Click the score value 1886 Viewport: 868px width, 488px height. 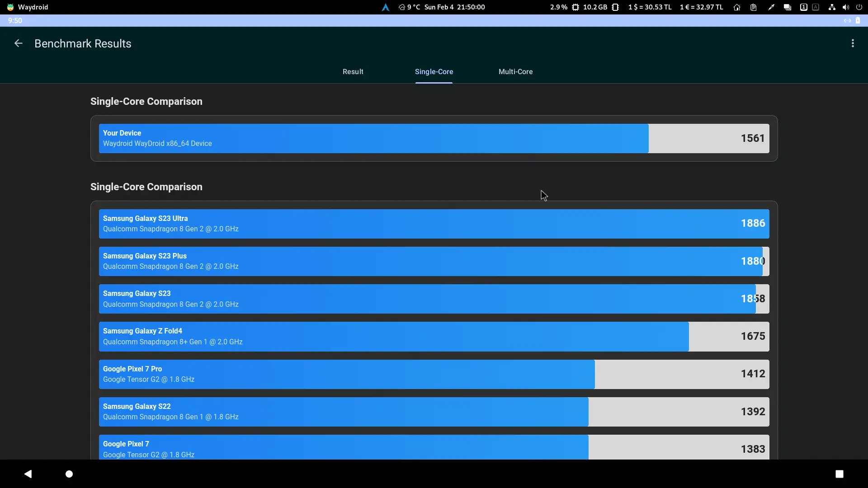tap(753, 223)
